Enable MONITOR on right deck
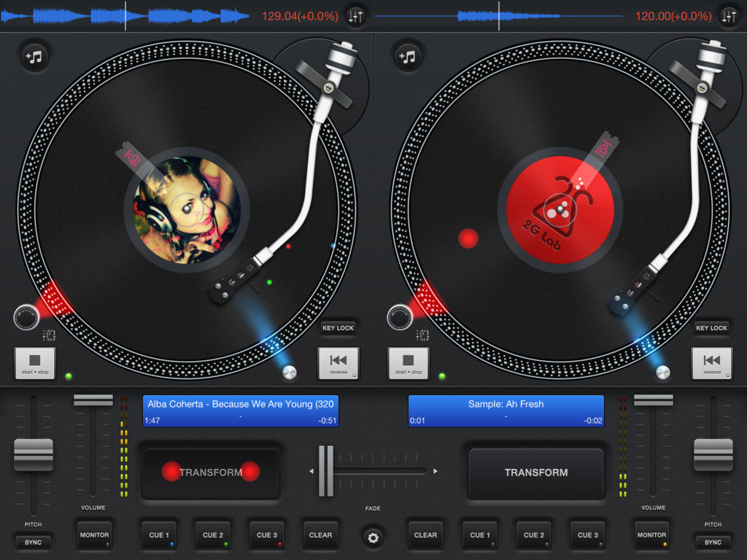The height and width of the screenshot is (560, 747). click(x=651, y=535)
